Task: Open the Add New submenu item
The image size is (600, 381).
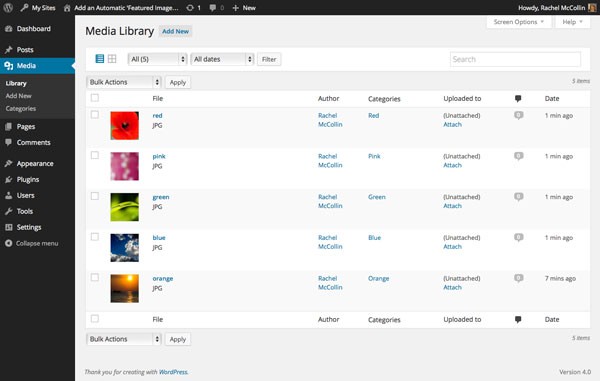Action: pyautogui.click(x=18, y=96)
